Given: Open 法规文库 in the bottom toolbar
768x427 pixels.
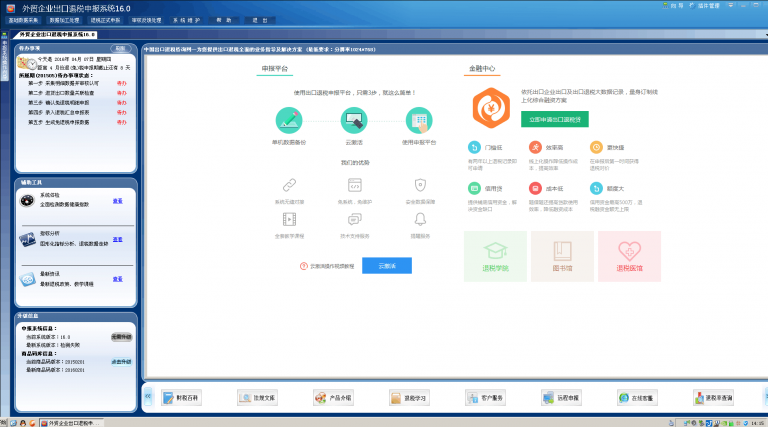Looking at the screenshot, I should (x=257, y=397).
